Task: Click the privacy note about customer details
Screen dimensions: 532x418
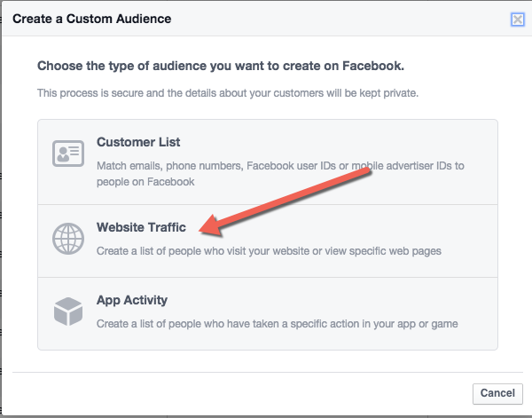Action: 228,92
